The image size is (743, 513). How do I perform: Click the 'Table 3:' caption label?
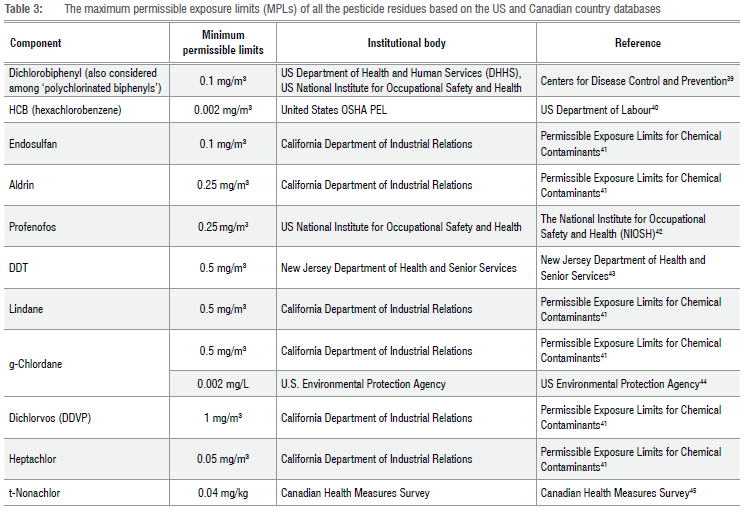click(24, 9)
